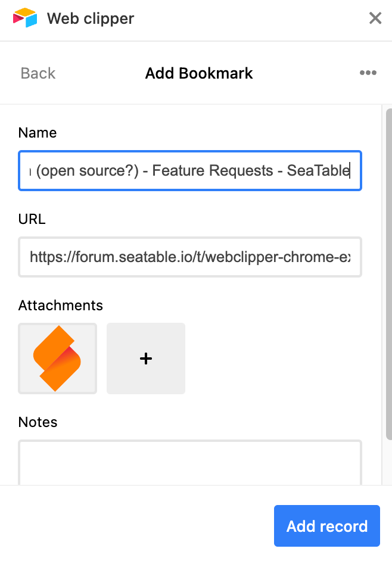Click the Web clipper title text

point(91,18)
